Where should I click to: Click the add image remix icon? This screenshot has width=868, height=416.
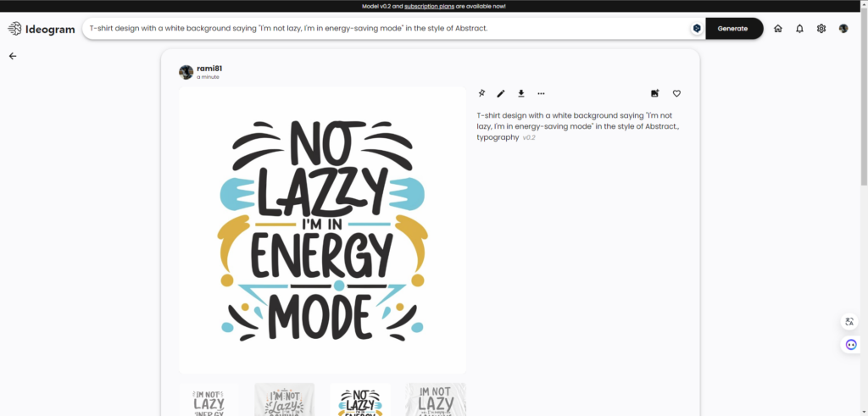655,93
